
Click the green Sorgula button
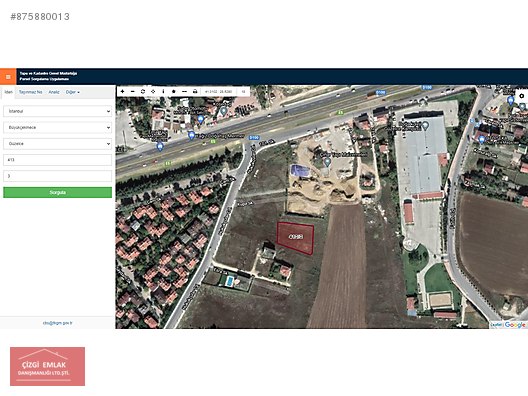[x=57, y=192]
